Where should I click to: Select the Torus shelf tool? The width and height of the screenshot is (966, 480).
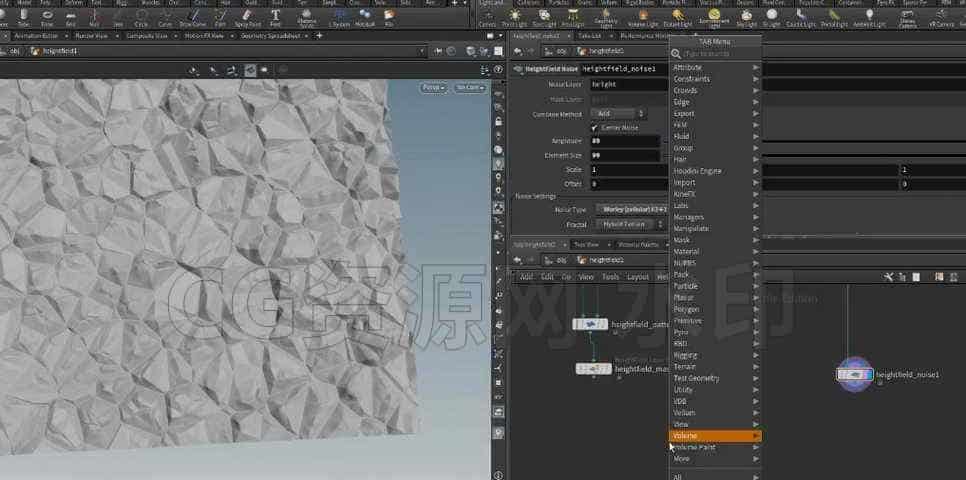(x=47, y=17)
